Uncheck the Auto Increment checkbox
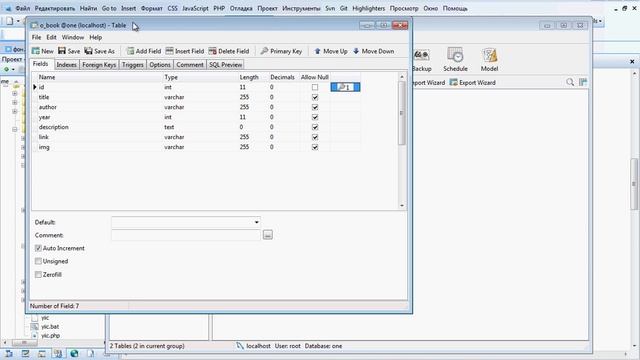This screenshot has height=360, width=640. pyautogui.click(x=38, y=248)
